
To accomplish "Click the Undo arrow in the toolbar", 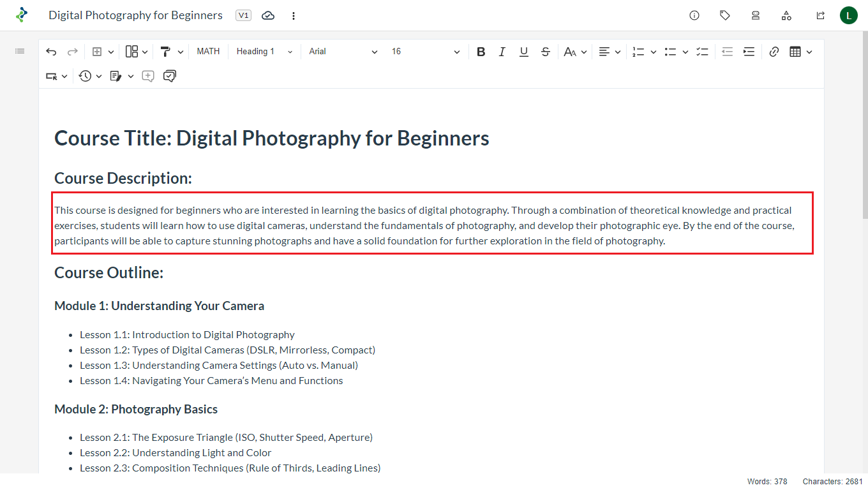I will coord(51,52).
